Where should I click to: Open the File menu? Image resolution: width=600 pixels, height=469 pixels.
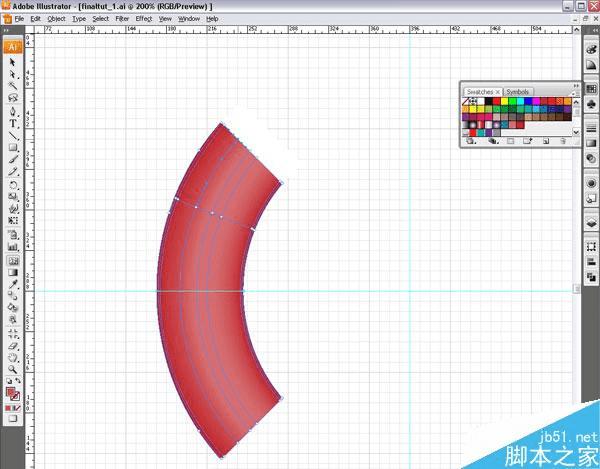point(19,19)
